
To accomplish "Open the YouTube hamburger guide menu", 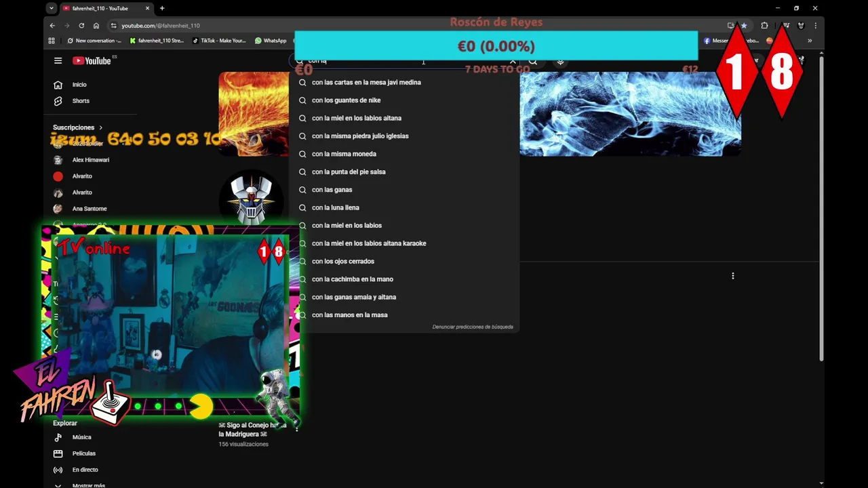I will coord(58,60).
